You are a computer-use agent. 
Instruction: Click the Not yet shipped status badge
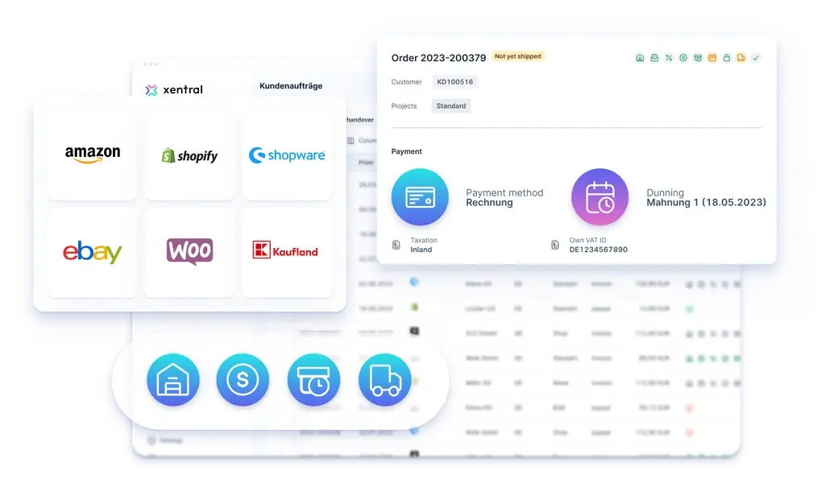518,56
